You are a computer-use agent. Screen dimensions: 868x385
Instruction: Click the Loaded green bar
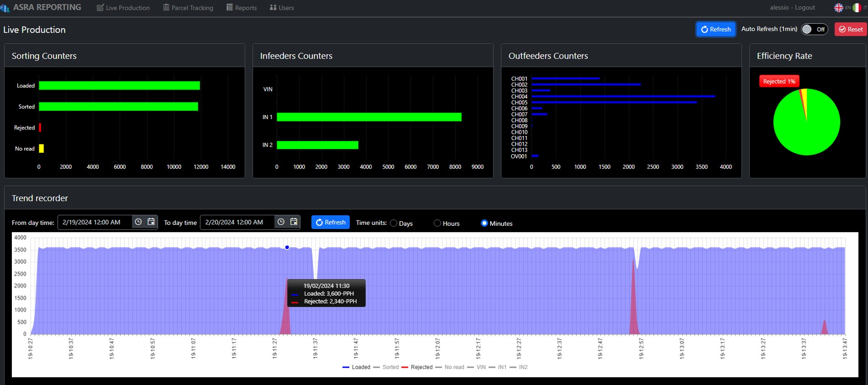pos(119,86)
